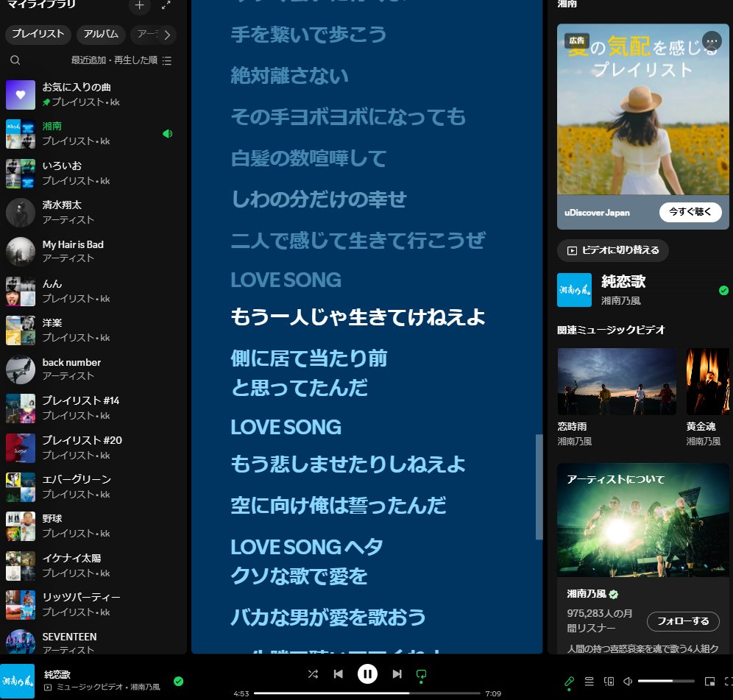
Task: Click the green saved checkmark beside 純恋歌 title
Action: pos(723,291)
